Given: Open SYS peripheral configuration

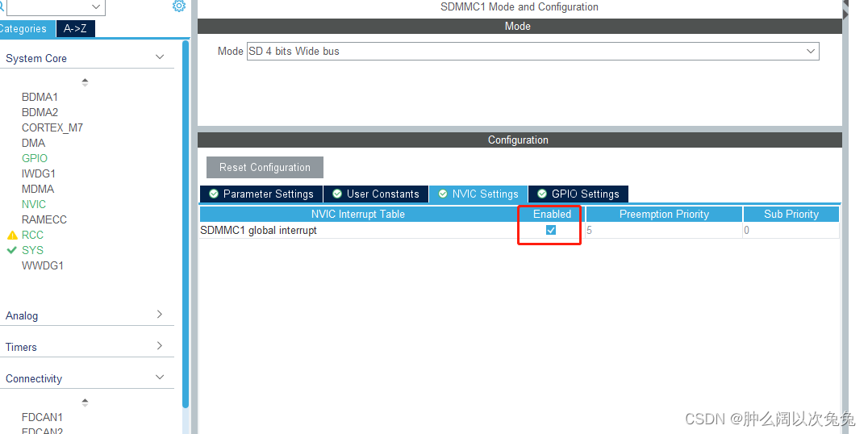Looking at the screenshot, I should [x=32, y=250].
